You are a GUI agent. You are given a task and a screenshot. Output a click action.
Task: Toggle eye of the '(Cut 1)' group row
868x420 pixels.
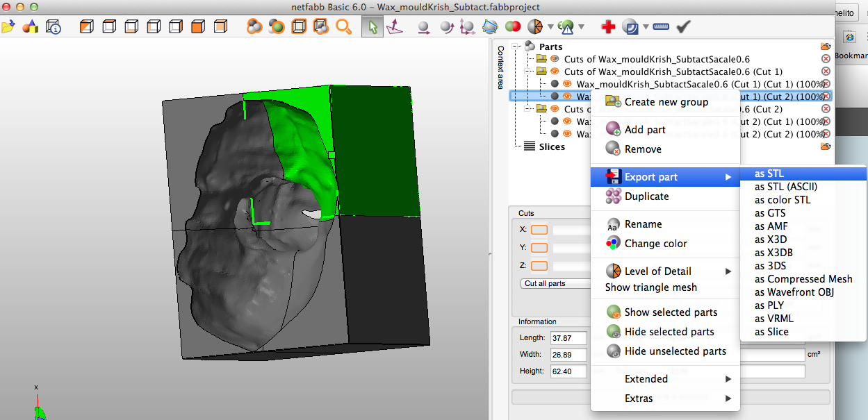(555, 72)
